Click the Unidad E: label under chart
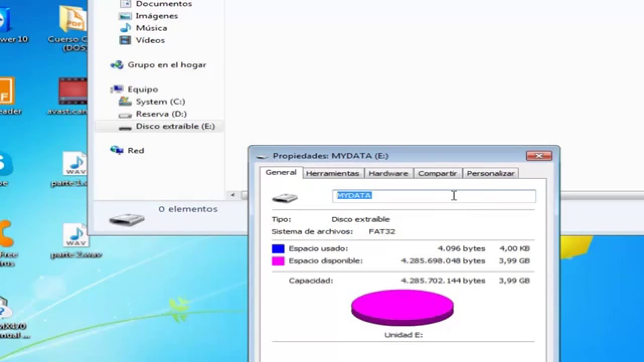Viewport: 644px width, 362px height. point(404,334)
